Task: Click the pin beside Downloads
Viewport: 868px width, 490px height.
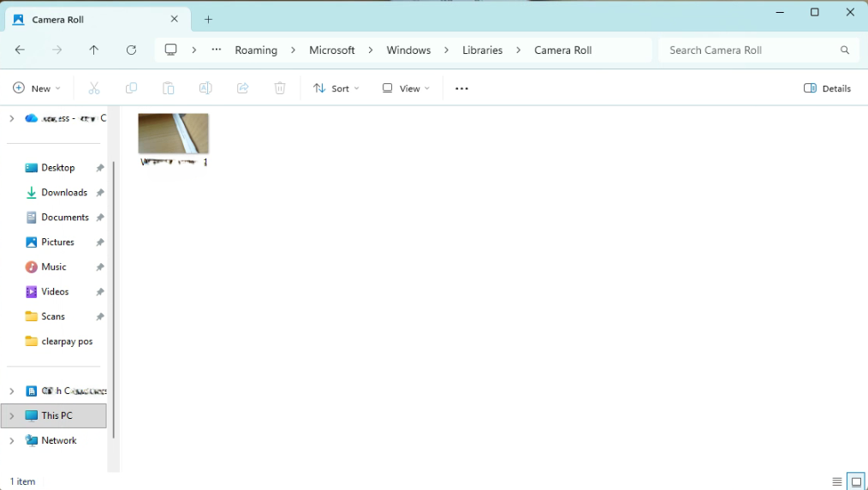Action: point(99,193)
